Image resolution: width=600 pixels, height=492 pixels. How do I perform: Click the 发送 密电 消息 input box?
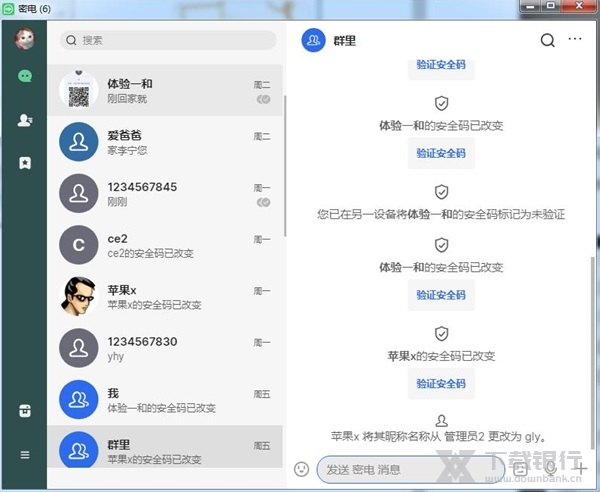pyautogui.click(x=411, y=469)
